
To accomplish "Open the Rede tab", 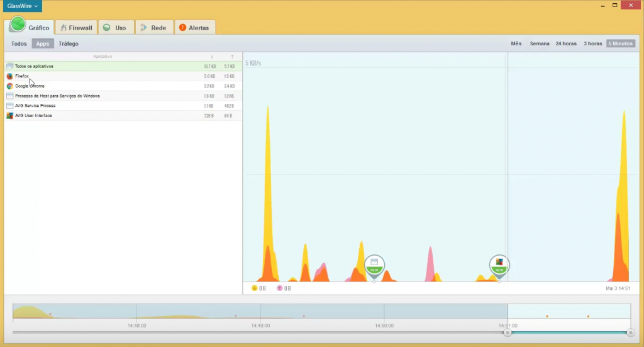I will coord(153,28).
